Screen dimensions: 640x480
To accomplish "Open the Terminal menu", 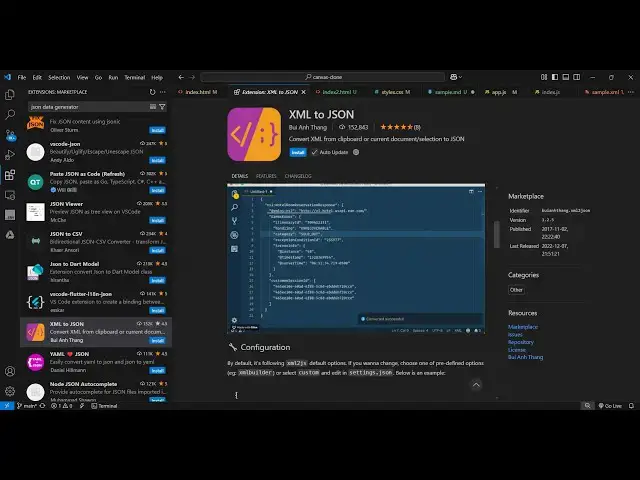I will point(135,77).
